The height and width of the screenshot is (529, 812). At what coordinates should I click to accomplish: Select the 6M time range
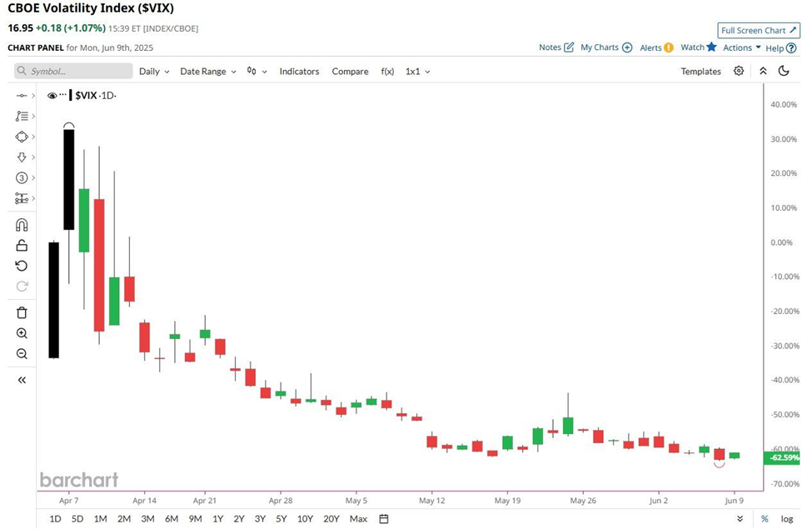[172, 519]
